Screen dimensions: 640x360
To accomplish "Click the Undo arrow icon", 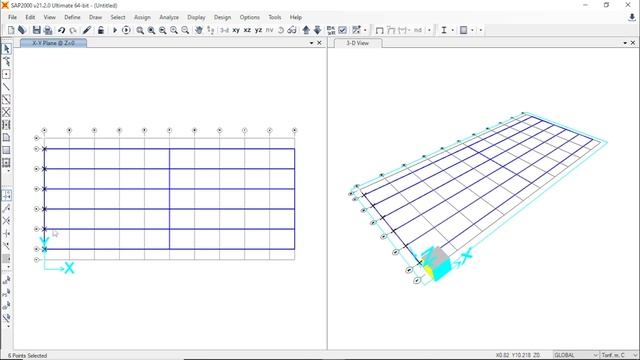I will point(62,30).
